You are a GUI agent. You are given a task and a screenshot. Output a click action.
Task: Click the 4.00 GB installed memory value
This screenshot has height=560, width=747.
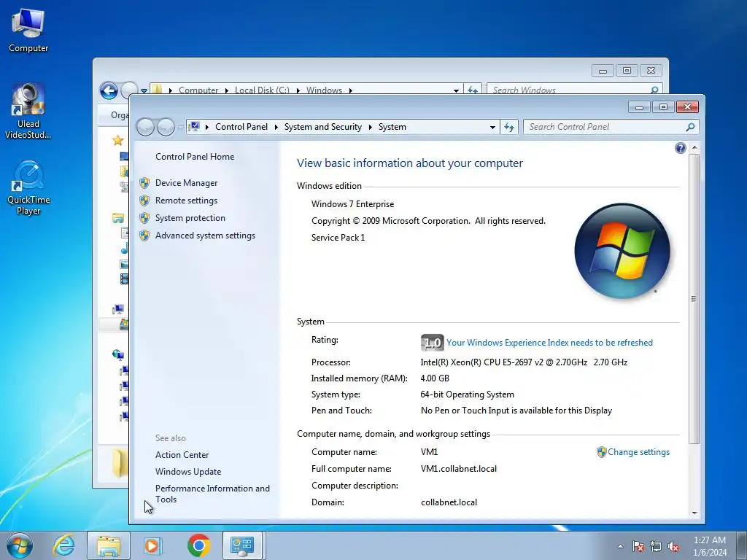pyautogui.click(x=435, y=378)
